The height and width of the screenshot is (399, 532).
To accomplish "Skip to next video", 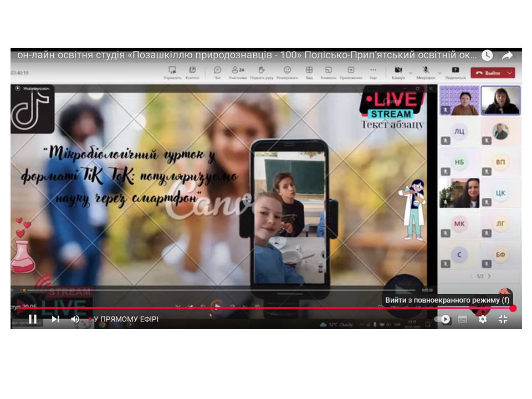I will 55,319.
